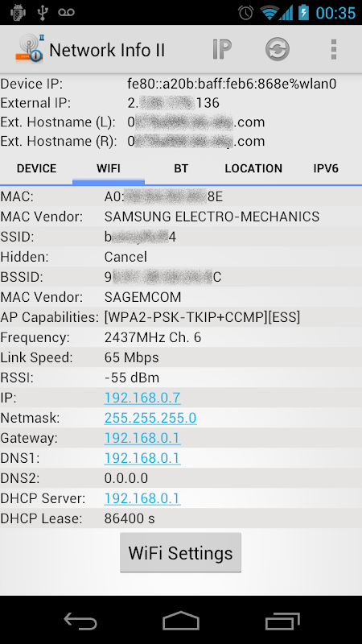Viewport: 362px width, 644px height.
Task: Tap the battery charging status icon
Action: click(x=304, y=12)
